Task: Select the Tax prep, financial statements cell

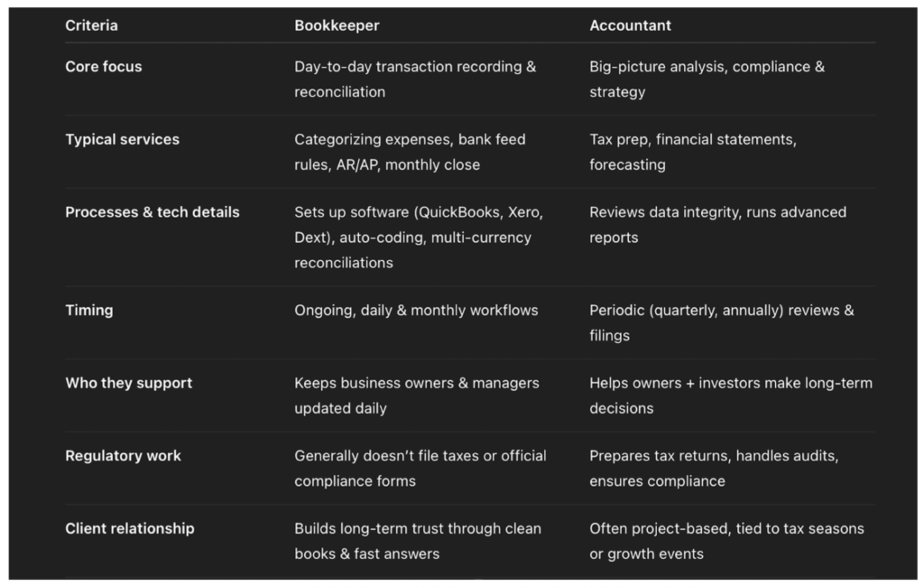Action: (x=693, y=153)
